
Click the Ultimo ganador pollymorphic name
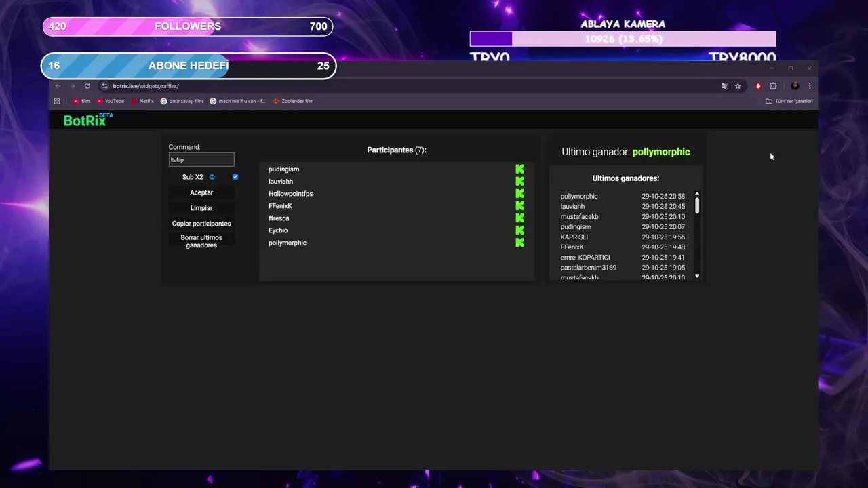tap(661, 152)
